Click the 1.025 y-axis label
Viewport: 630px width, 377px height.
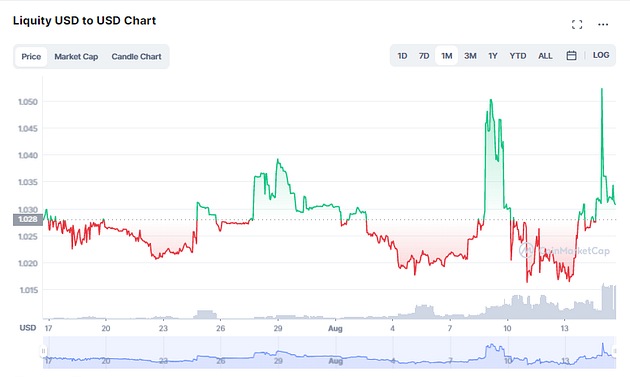[x=28, y=236]
